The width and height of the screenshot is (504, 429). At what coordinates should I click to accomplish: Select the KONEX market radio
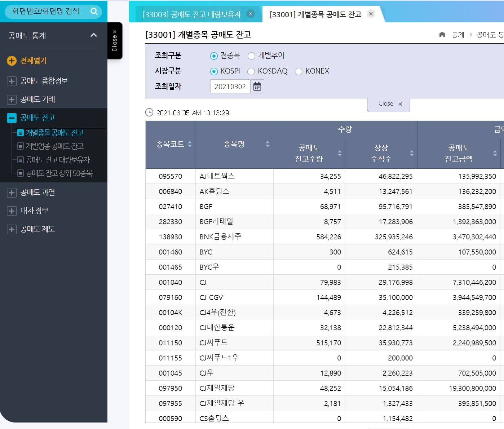[299, 71]
